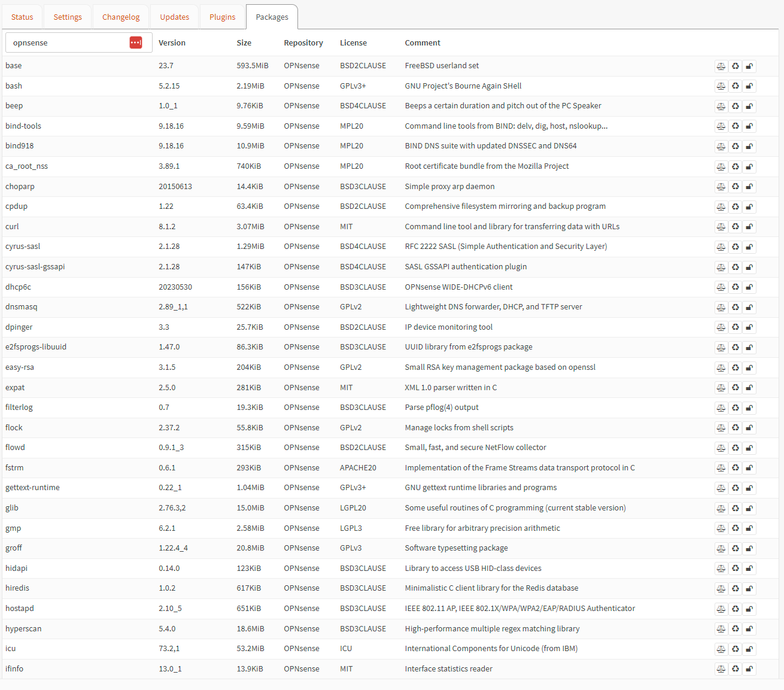The height and width of the screenshot is (690, 784).
Task: Reinstall the dpinger package
Action: point(735,327)
